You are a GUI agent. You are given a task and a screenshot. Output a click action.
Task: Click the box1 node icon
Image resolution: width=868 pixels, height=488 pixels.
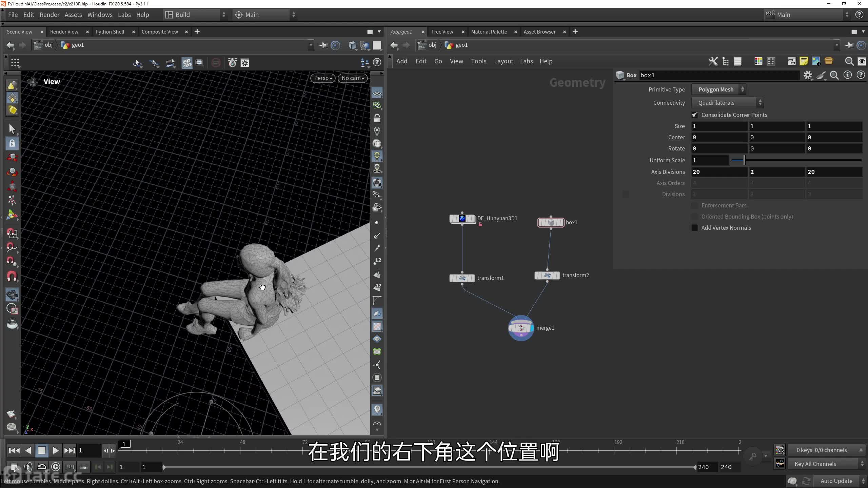coord(551,223)
